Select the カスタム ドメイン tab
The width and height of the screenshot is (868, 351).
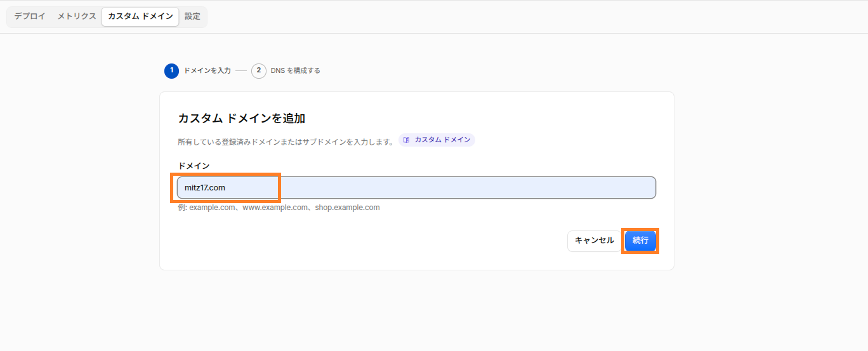(x=140, y=17)
